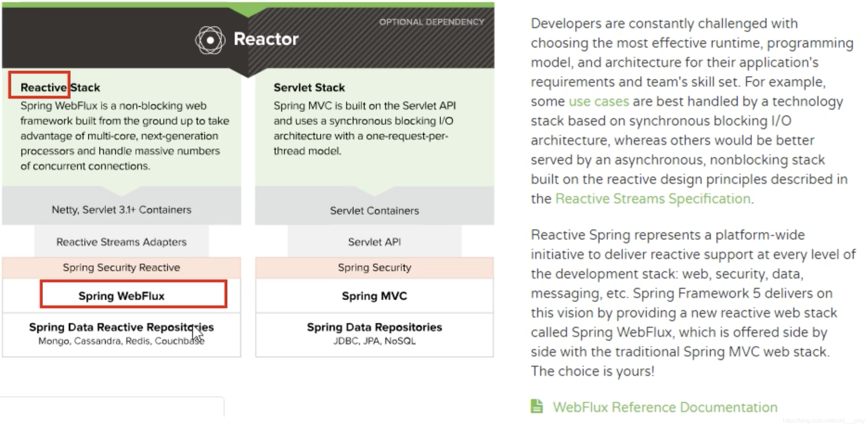Screen dimensions: 868x427
Task: Click 'The choice is yours!' sentence
Action: pos(592,371)
